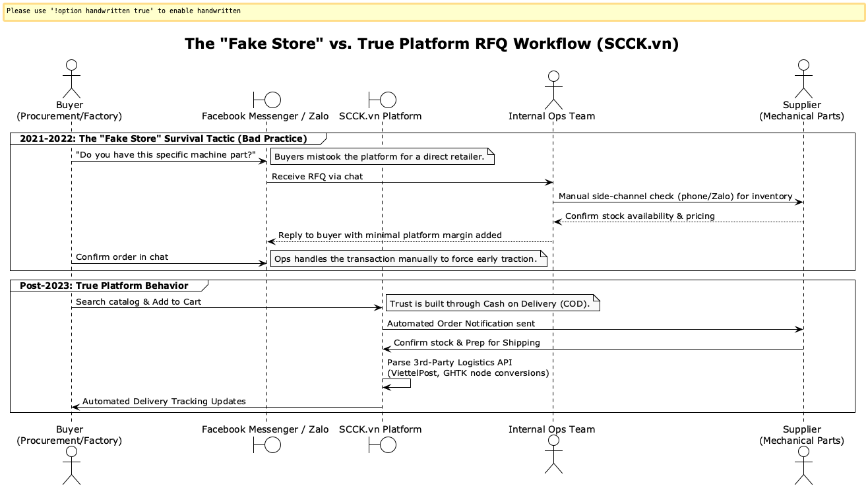Click the top-left actor head icon
Image resolution: width=868 pixels, height=488 pixels.
point(71,65)
